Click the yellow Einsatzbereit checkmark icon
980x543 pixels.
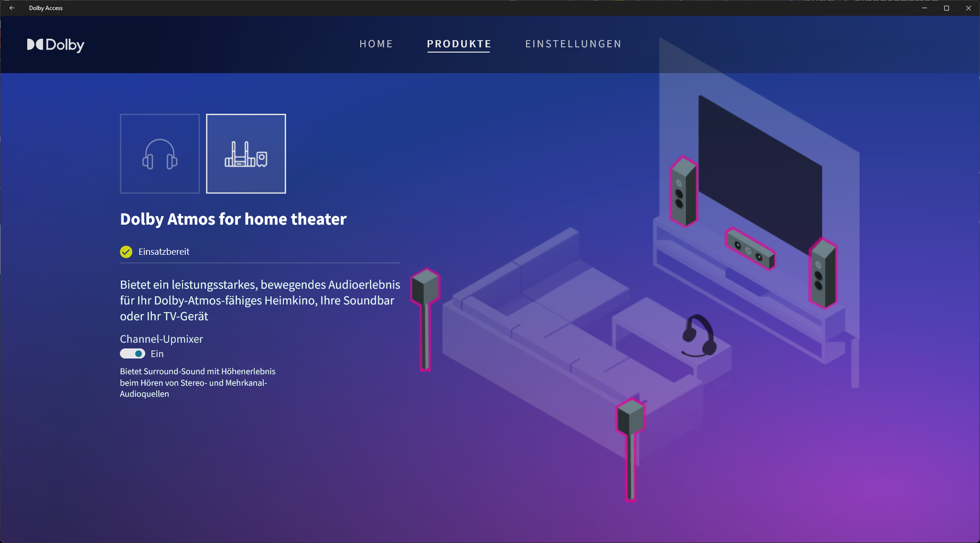126,252
